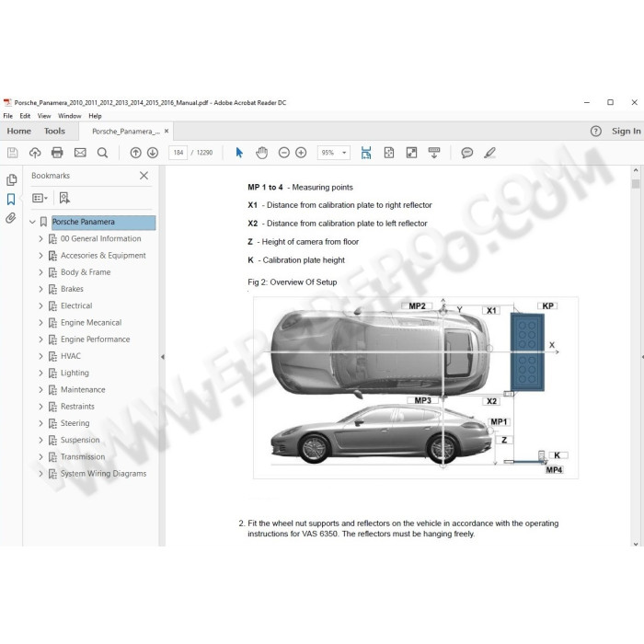
Task: Open the Window menu
Action: (69, 116)
